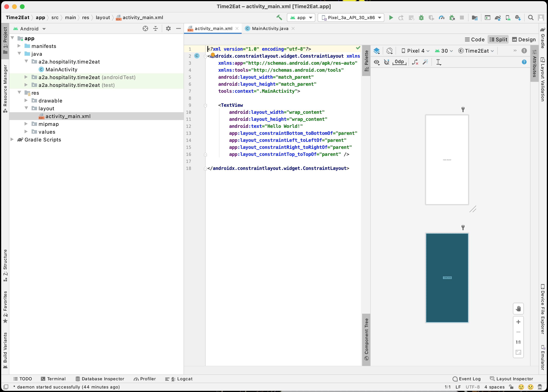This screenshot has height=392, width=548.
Task: Toggle the View Options eye icon
Action: (376, 62)
